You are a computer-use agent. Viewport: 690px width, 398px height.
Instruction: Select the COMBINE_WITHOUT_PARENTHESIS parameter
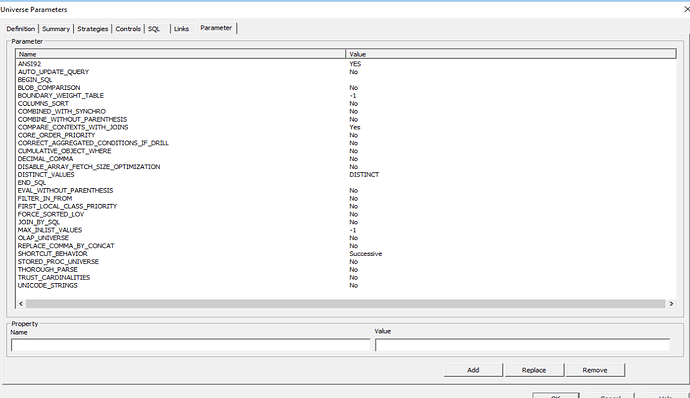(72, 119)
